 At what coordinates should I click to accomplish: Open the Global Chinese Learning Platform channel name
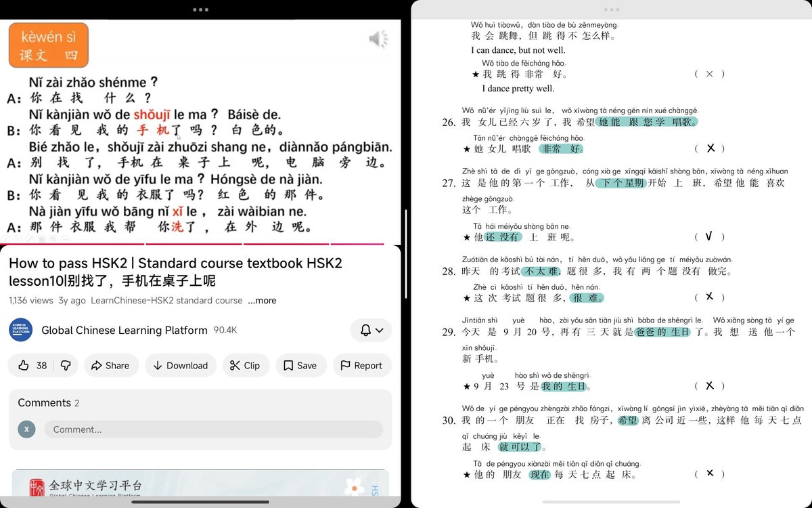click(125, 331)
